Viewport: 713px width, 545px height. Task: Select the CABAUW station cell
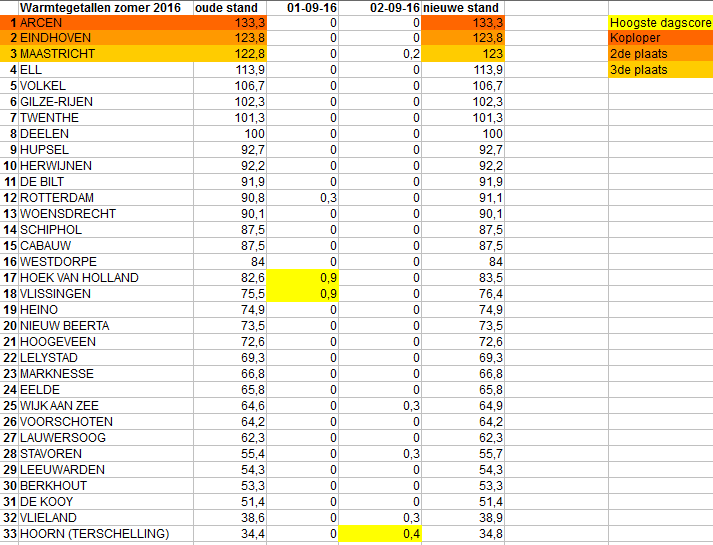(x=106, y=245)
